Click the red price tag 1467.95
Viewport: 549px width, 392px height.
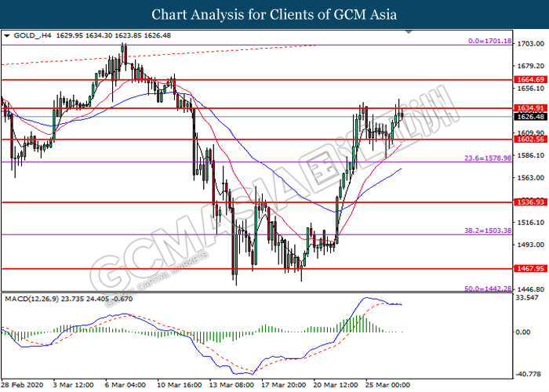[x=530, y=269]
